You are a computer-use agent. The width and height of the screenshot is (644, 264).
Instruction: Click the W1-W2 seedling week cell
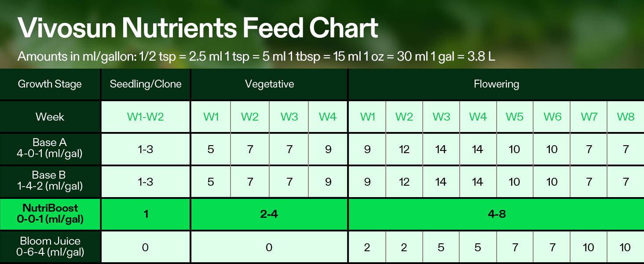click(146, 117)
